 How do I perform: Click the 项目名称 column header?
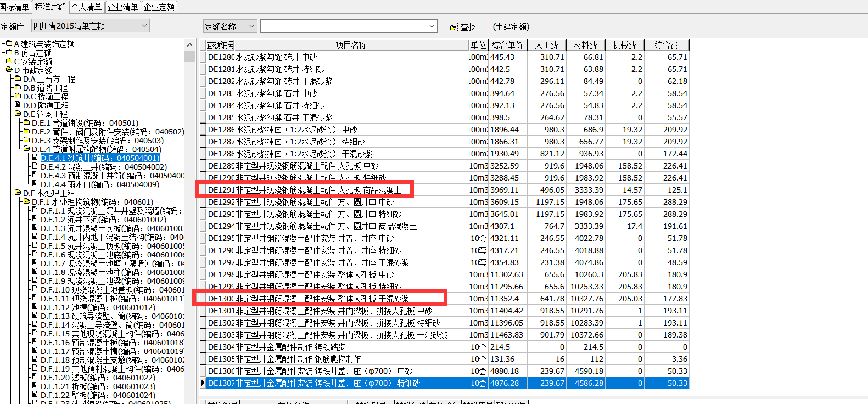point(351,45)
